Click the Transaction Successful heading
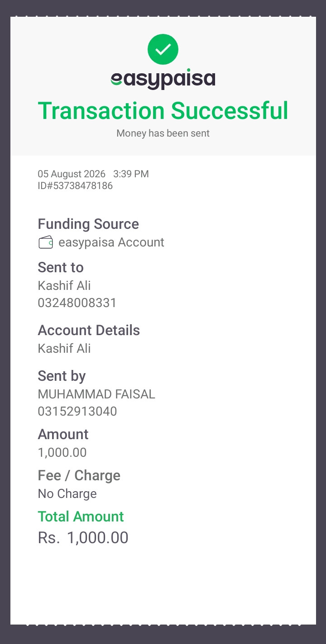Image resolution: width=326 pixels, height=644 pixels. coord(163,111)
